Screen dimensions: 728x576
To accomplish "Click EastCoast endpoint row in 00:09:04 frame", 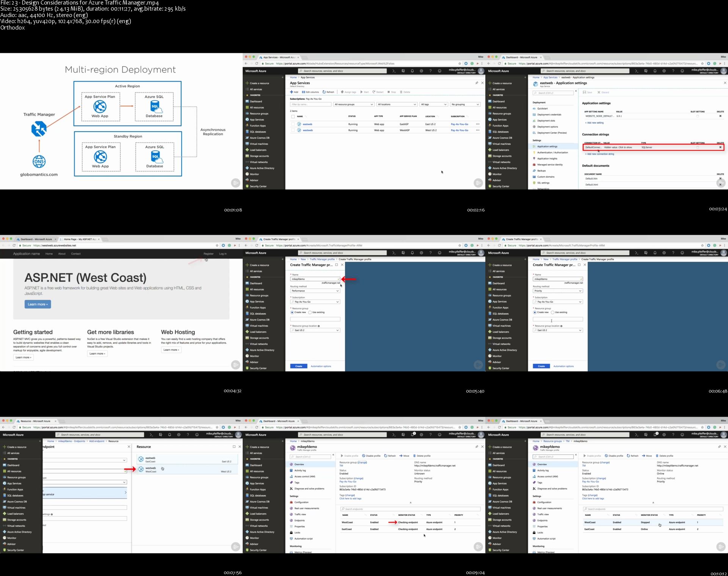I will pyautogui.click(x=410, y=529).
